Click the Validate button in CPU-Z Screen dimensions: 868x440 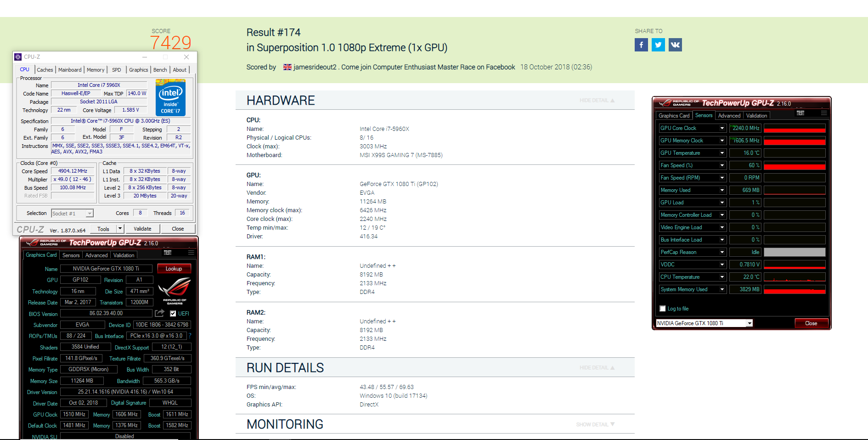pos(142,229)
